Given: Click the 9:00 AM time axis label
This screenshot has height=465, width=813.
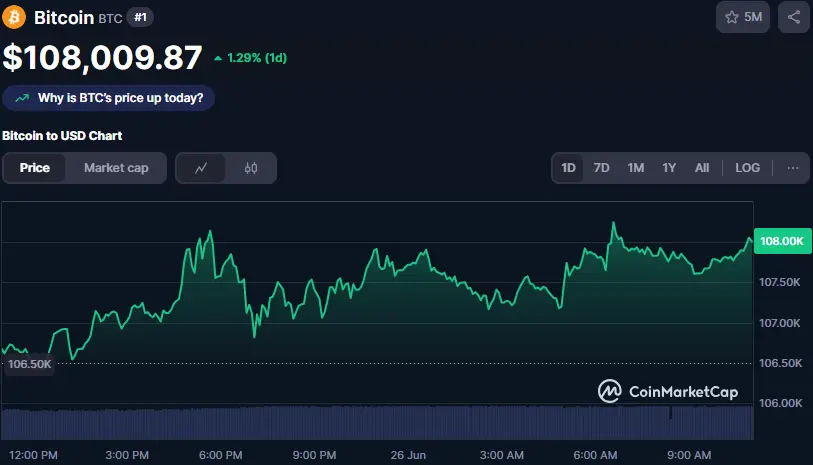Looking at the screenshot, I should (689, 455).
